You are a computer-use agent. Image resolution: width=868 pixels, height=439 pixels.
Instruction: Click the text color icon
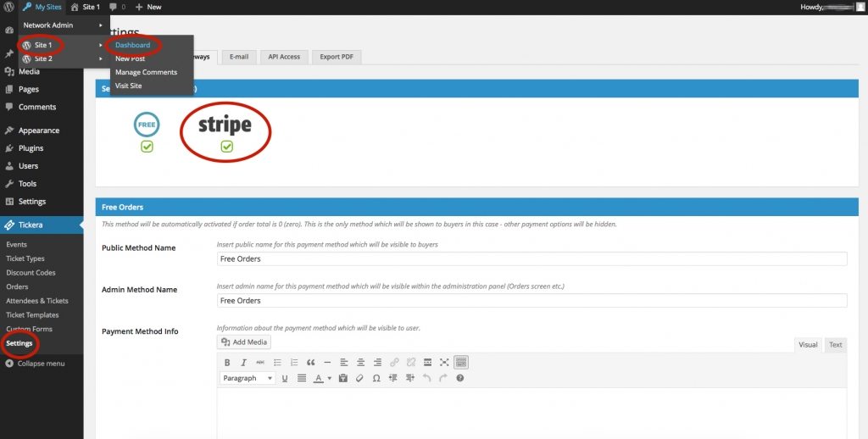coord(319,378)
